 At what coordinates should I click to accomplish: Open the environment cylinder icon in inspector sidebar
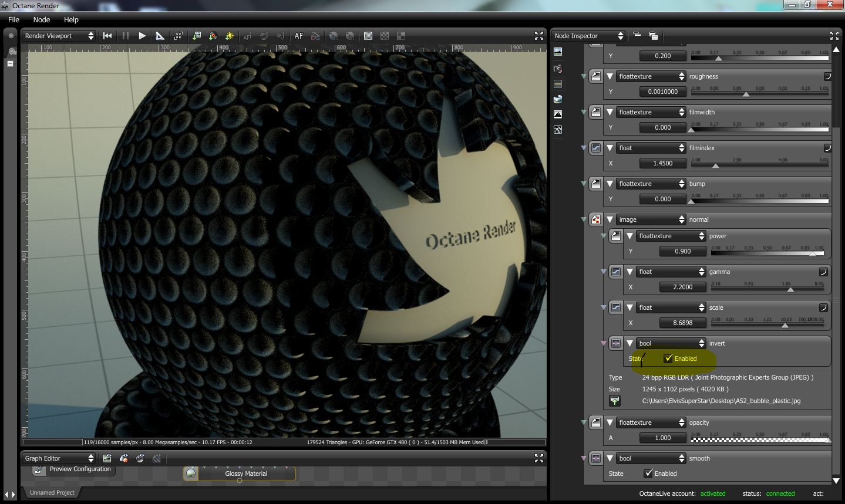click(x=558, y=99)
